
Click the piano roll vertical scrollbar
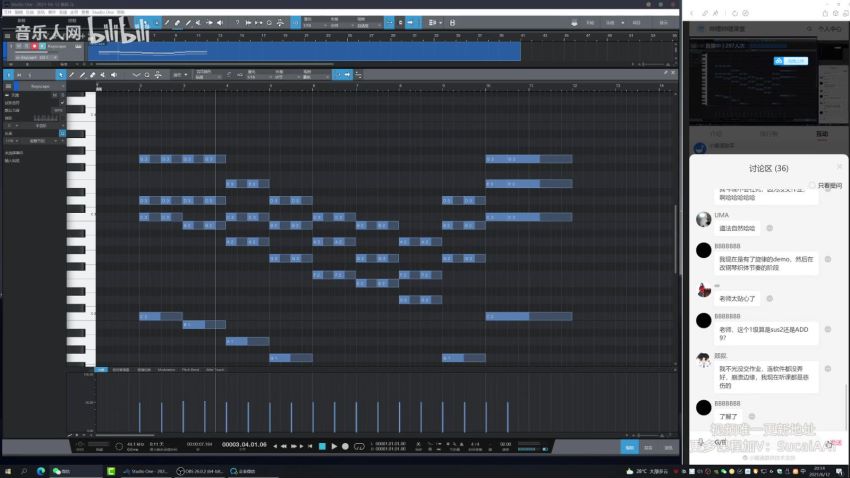[x=675, y=238]
